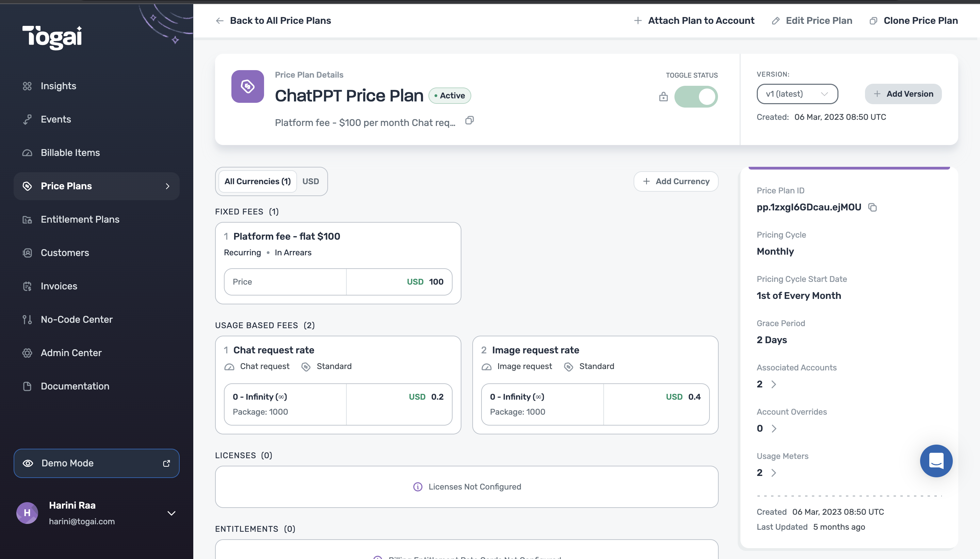Open Entitlement Plans in the sidebar

click(96, 220)
